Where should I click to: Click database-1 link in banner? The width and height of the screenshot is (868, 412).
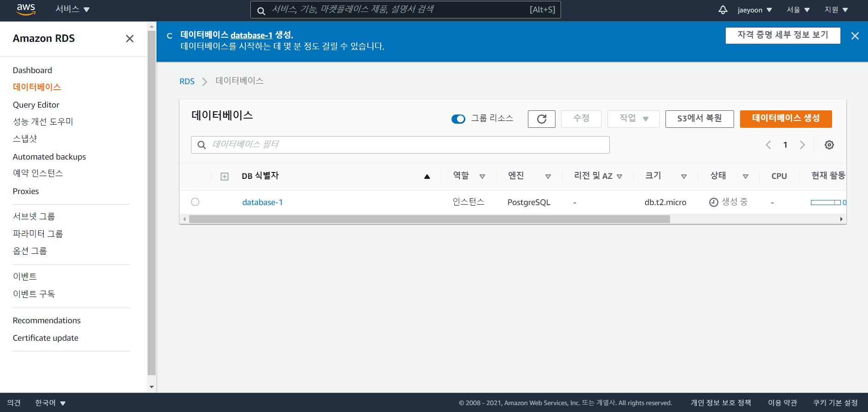click(x=251, y=35)
